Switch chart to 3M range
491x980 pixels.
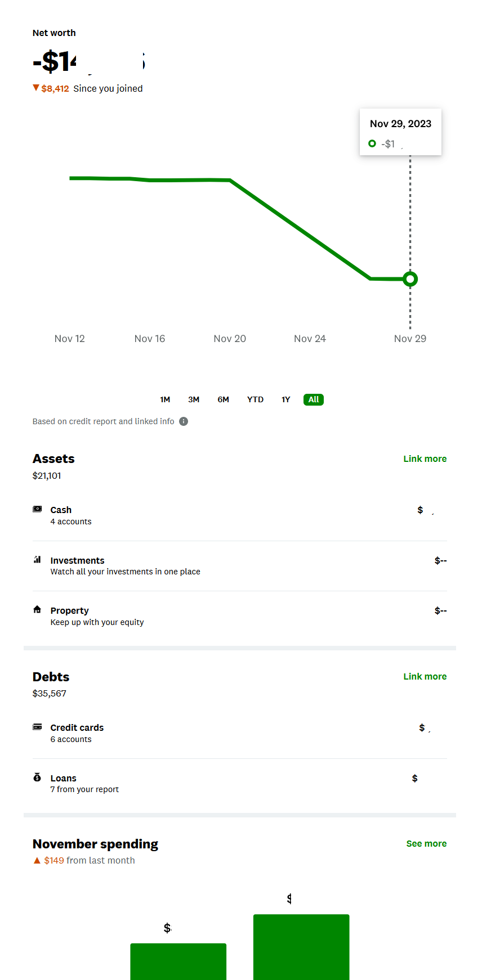coord(194,399)
